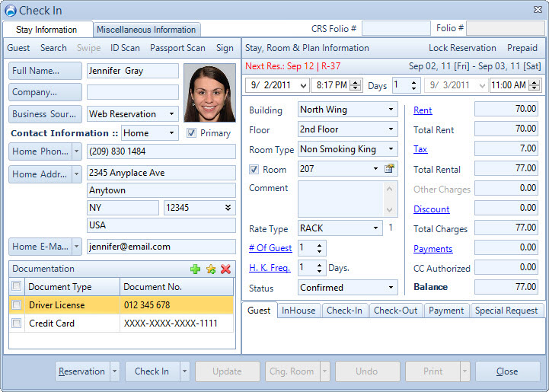
Task: Switch to Miscellaneous Information tab
Action: pos(146,30)
